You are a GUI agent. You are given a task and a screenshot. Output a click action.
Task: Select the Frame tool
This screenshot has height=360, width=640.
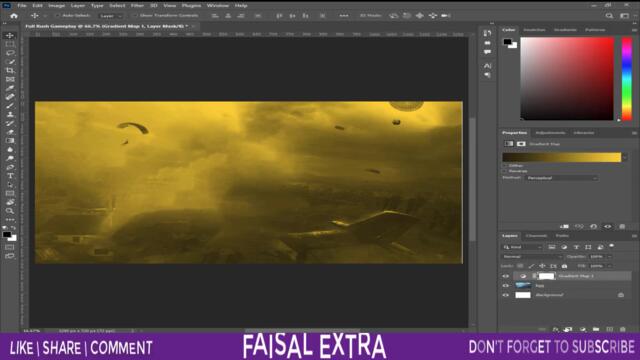tap(10, 79)
